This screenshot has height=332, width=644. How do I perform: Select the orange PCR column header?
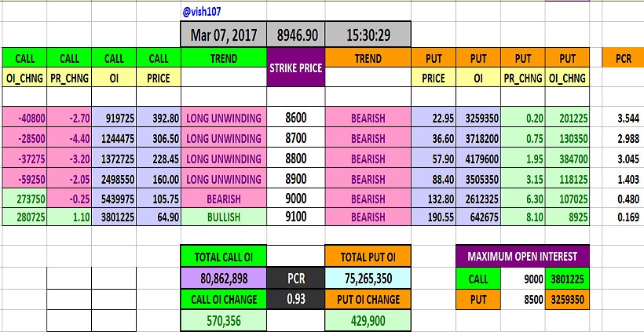[x=624, y=58]
